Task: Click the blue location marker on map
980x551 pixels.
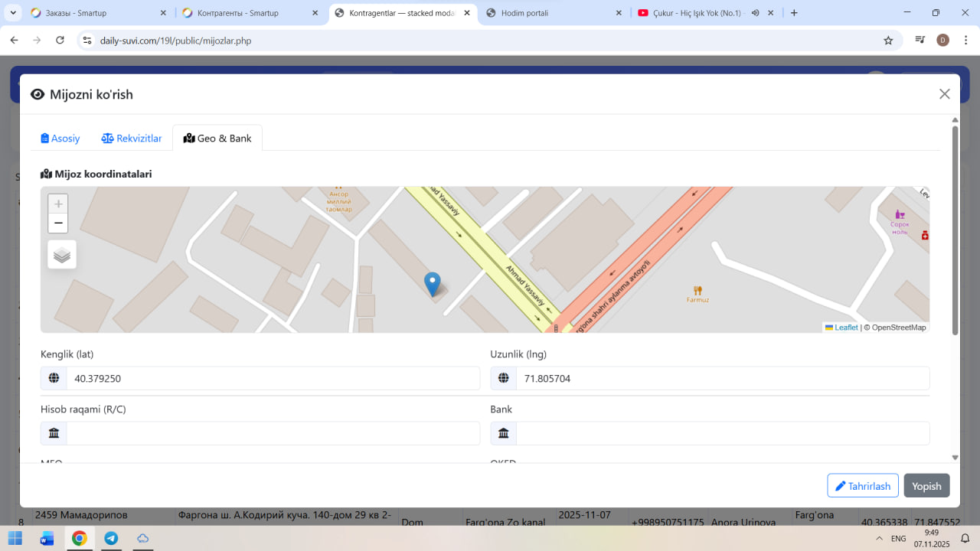Action: 433,283
